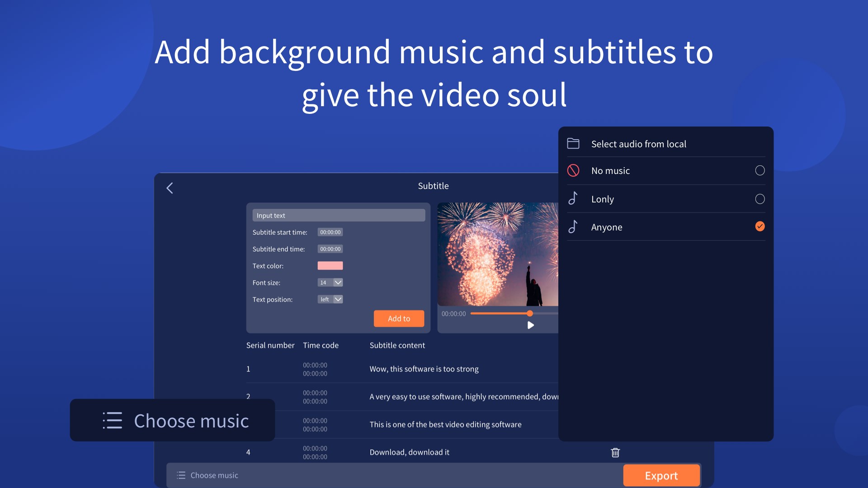Click the back arrow in Subtitle screen
This screenshot has width=868, height=488.
click(170, 188)
